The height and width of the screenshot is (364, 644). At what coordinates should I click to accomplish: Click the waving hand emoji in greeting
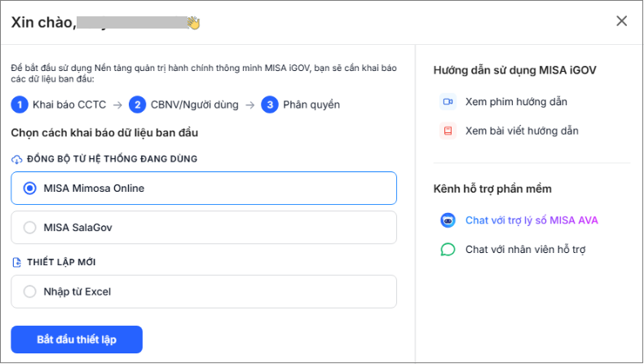click(193, 22)
